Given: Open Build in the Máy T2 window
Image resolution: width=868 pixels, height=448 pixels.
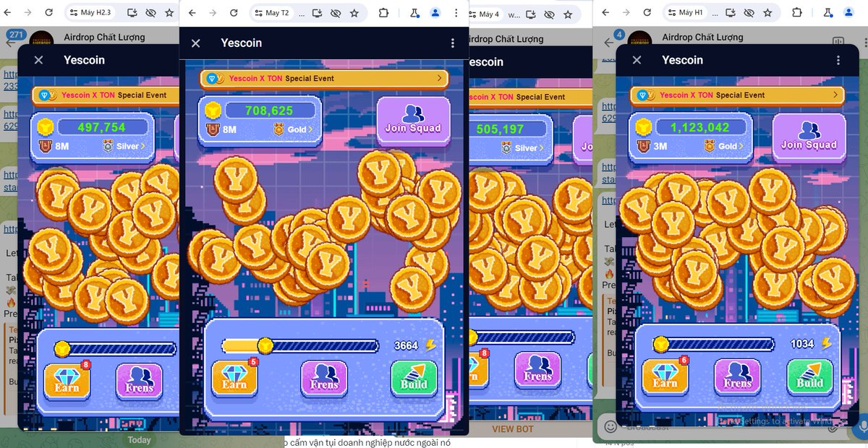Looking at the screenshot, I should 414,378.
